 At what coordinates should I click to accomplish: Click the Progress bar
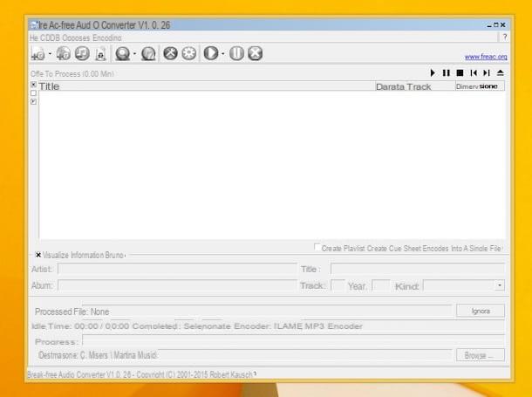point(294,340)
